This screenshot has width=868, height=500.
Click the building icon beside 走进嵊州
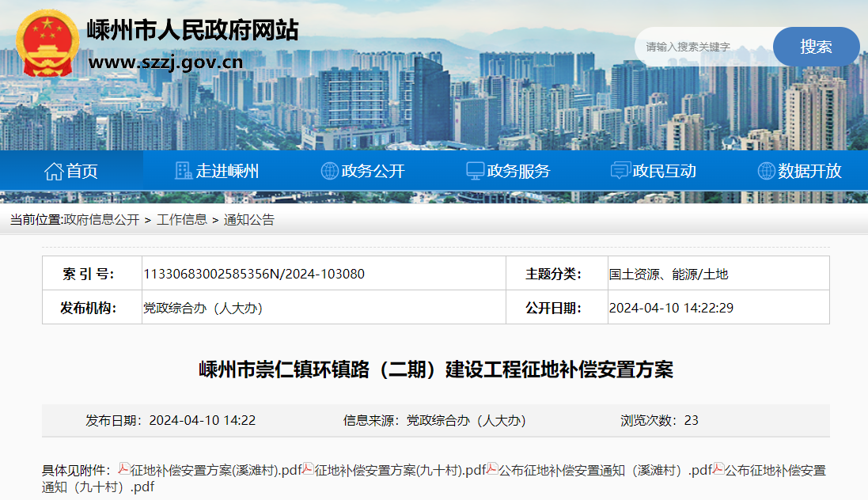point(184,171)
